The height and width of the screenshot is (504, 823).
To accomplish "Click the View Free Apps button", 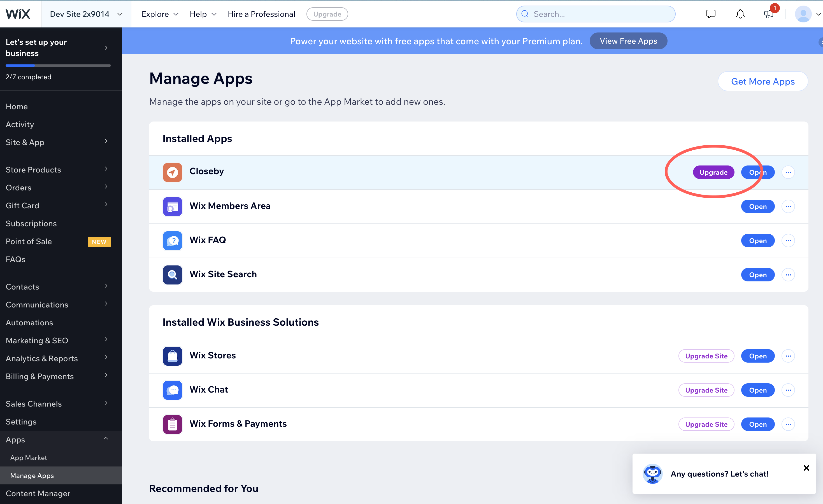I will pyautogui.click(x=628, y=41).
